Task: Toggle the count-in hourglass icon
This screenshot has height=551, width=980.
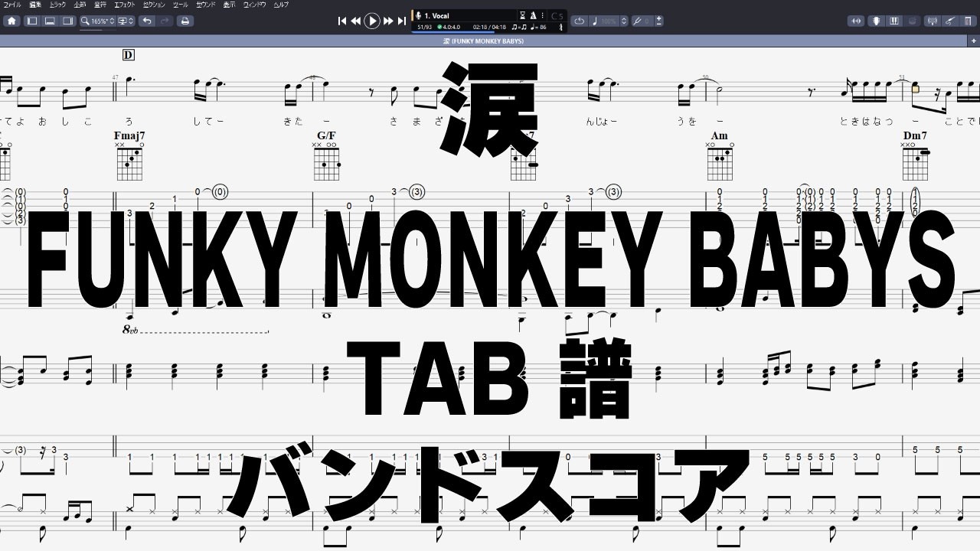Action: click(523, 15)
